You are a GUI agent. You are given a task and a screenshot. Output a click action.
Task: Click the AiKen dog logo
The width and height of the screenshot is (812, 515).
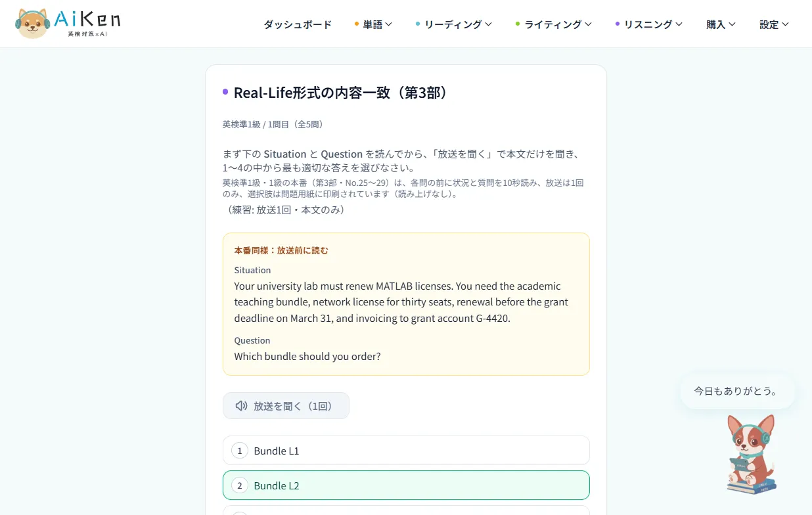pos(68,23)
